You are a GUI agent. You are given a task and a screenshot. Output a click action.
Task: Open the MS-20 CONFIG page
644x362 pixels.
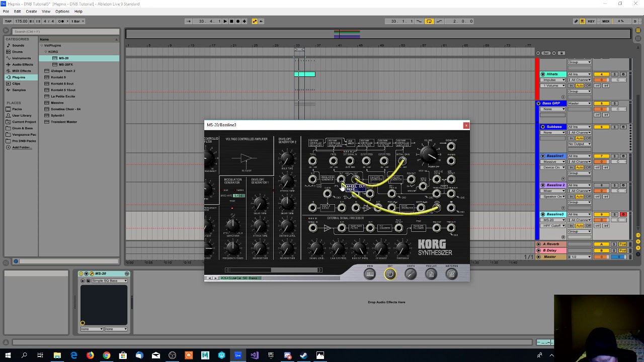pyautogui.click(x=411, y=274)
